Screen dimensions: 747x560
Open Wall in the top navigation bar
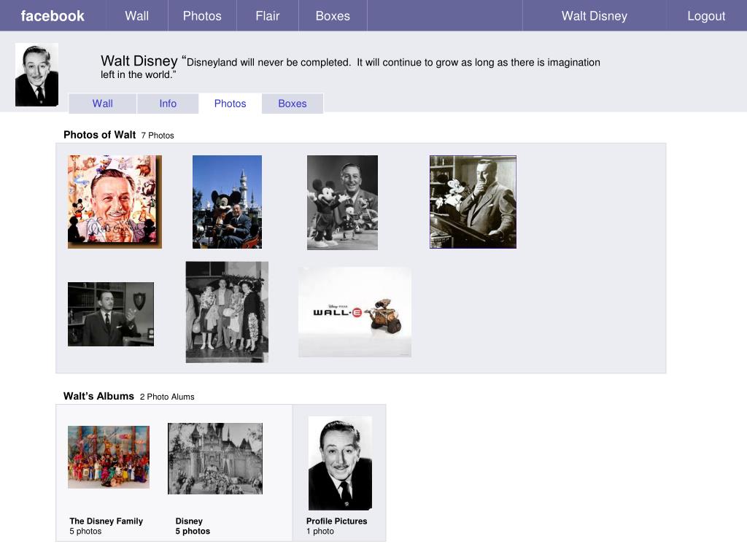point(136,16)
